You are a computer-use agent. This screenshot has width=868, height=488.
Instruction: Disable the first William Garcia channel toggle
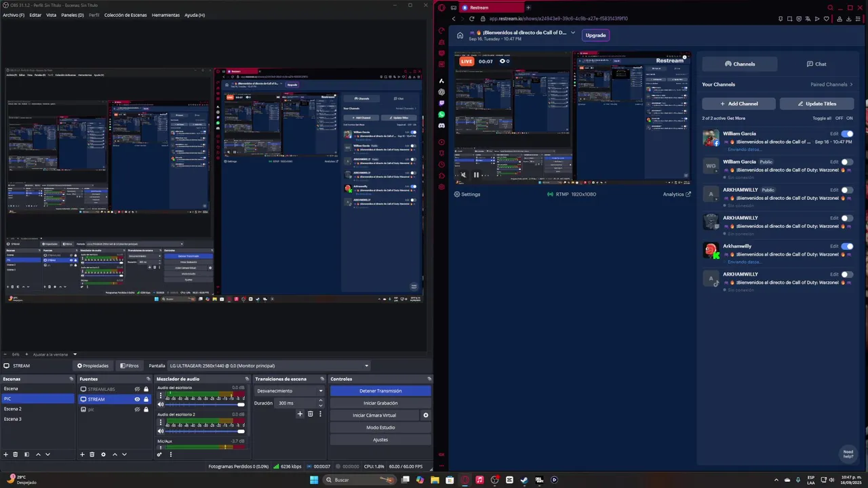pyautogui.click(x=847, y=134)
